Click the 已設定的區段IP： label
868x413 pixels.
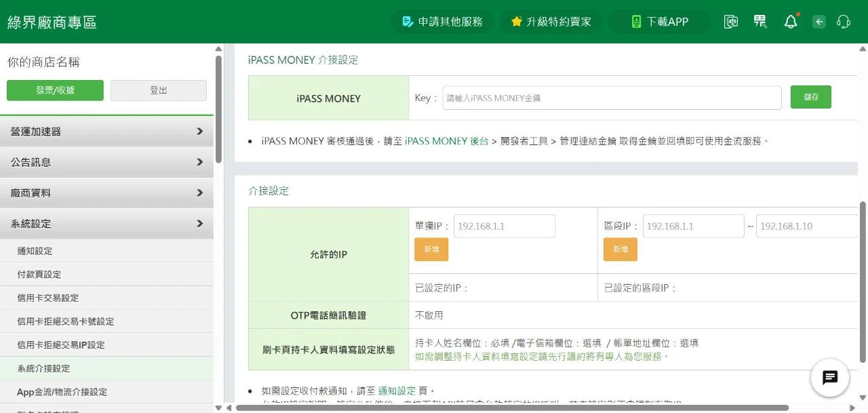641,288
